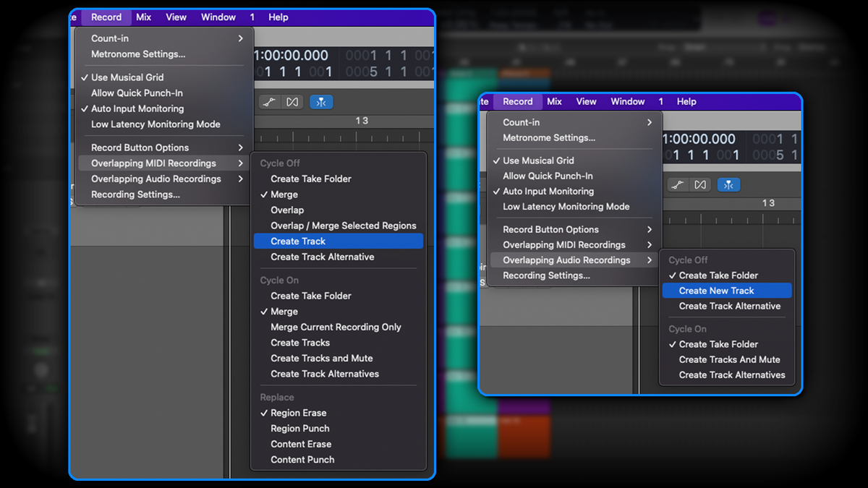
Task: Toggle the blue Catch Playhead icon in the left window
Action: (321, 102)
